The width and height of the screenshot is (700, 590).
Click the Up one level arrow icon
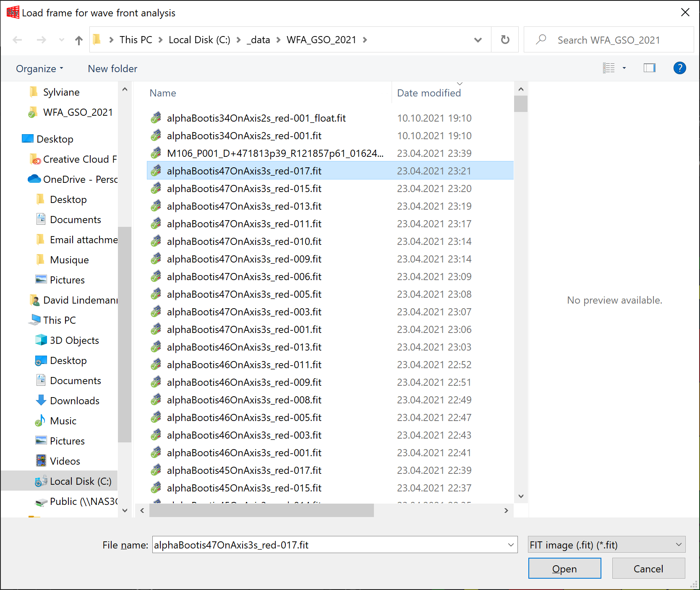pyautogui.click(x=78, y=40)
